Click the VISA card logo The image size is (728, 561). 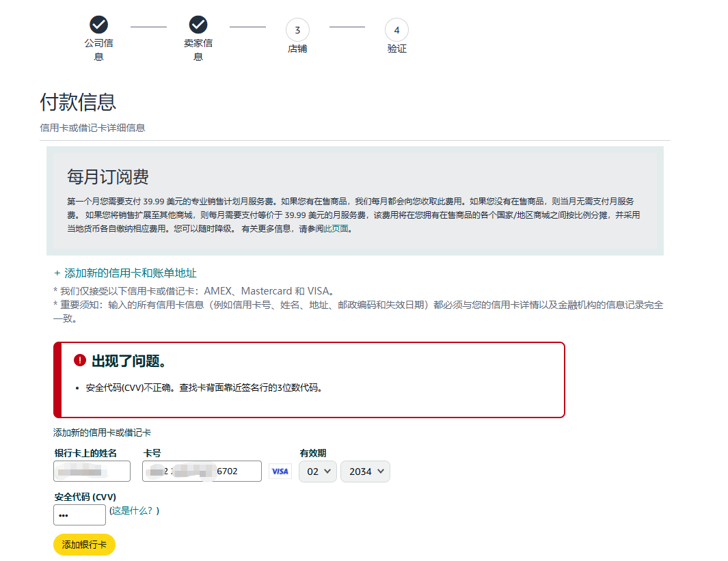tap(280, 471)
